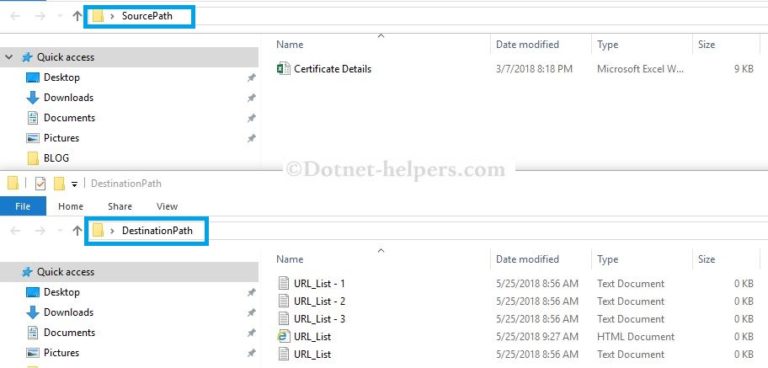The height and width of the screenshot is (368, 768).
Task: Click the New Folder icon in title bar
Action: (59, 184)
